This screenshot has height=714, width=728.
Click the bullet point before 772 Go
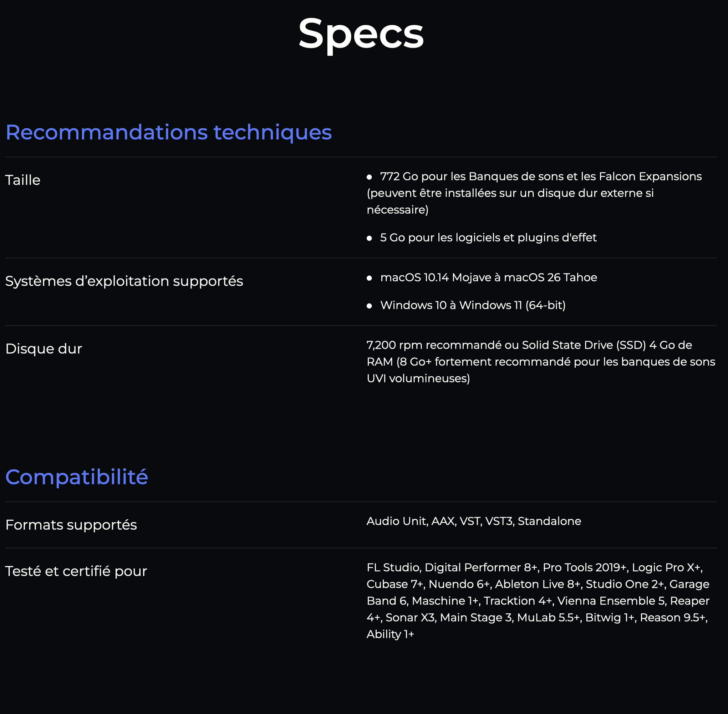tap(370, 177)
